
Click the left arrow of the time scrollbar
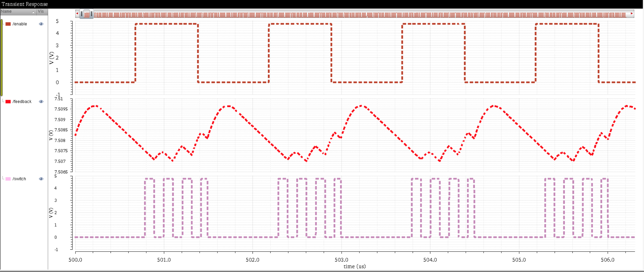[x=77, y=14]
